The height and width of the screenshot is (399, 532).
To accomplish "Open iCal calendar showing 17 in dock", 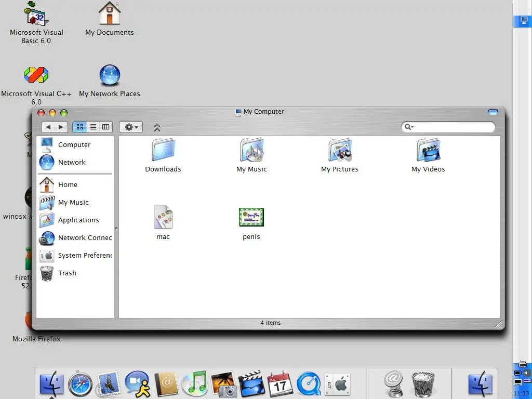I will tap(280, 384).
